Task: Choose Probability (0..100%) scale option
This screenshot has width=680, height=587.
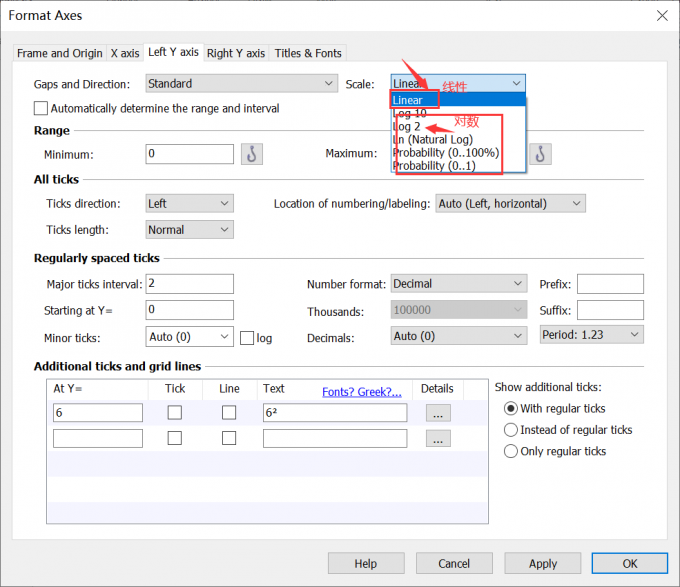Action: coord(445,153)
